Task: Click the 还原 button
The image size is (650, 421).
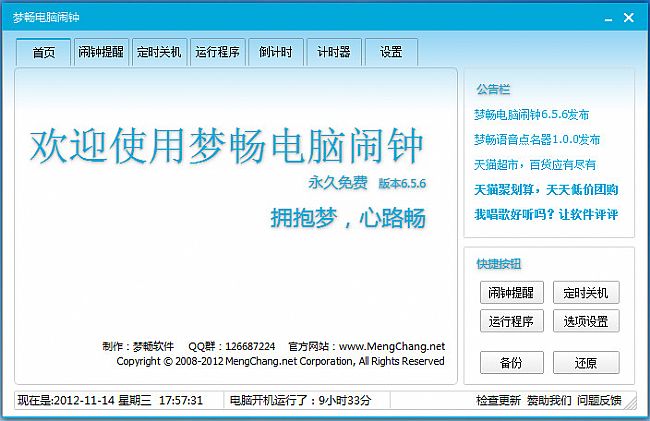Action: click(x=586, y=362)
